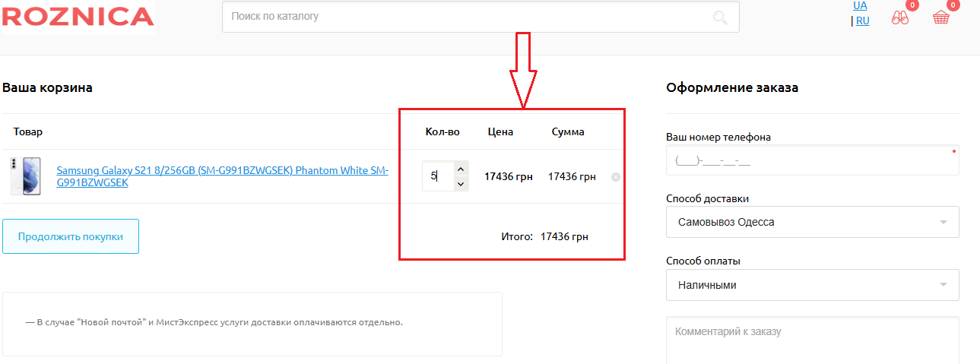Expand the "Наличными" payment method dropdown
This screenshot has height=364, width=980.
point(811,285)
